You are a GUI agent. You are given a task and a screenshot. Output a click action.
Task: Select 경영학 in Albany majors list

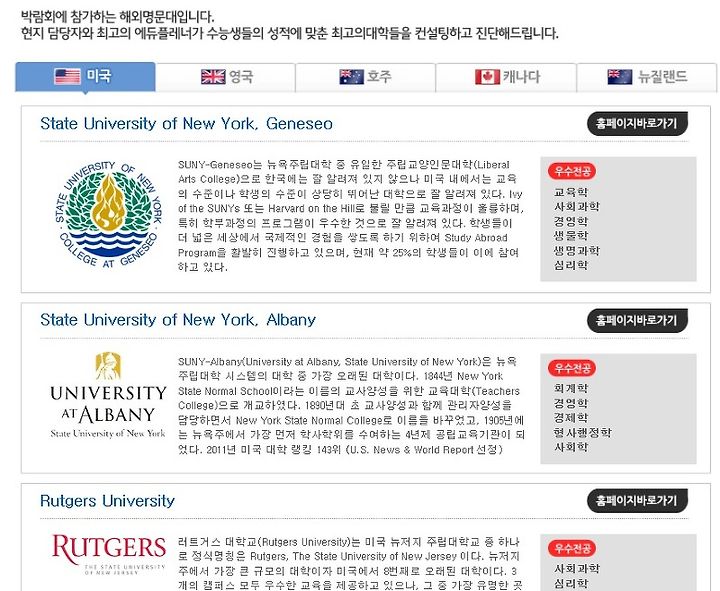coord(571,403)
